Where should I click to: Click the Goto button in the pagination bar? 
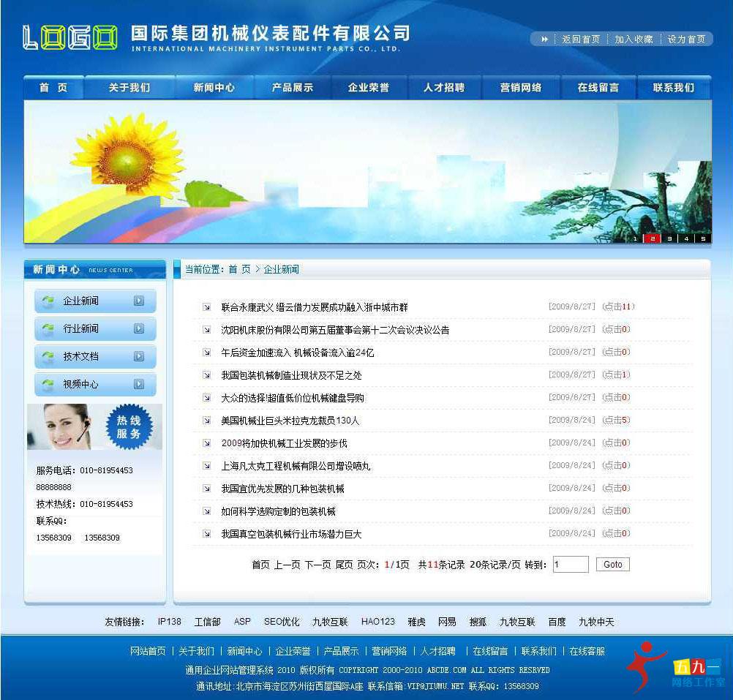coord(613,564)
